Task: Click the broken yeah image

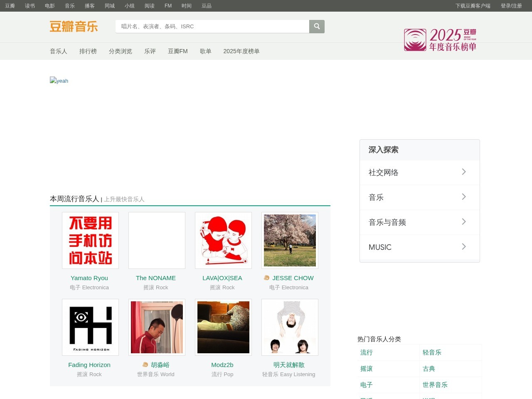Action: click(59, 81)
